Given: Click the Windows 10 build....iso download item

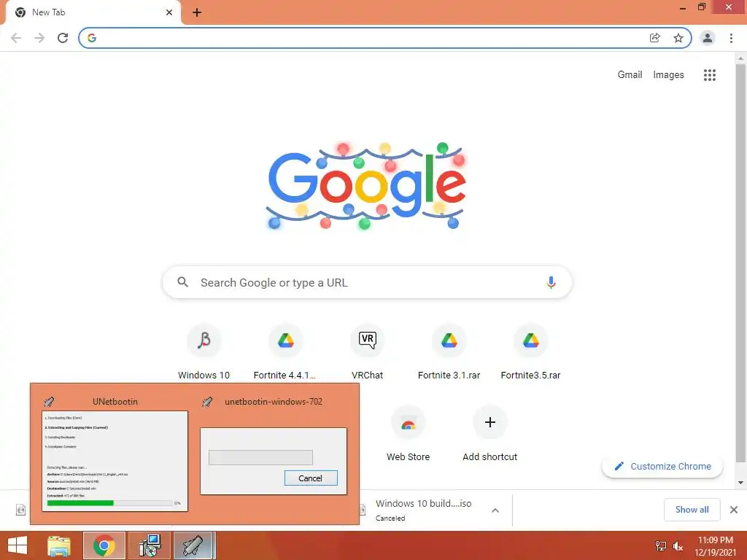Looking at the screenshot, I should 424,510.
